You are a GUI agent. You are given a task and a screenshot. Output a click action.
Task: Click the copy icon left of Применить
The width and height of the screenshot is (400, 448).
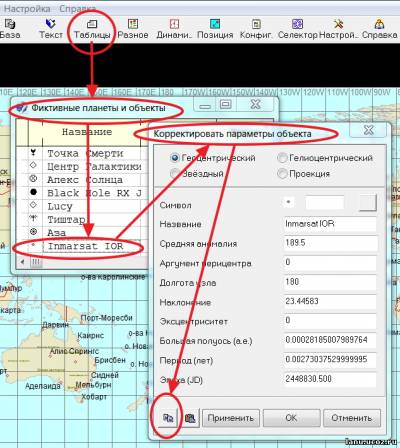pyautogui.click(x=168, y=418)
